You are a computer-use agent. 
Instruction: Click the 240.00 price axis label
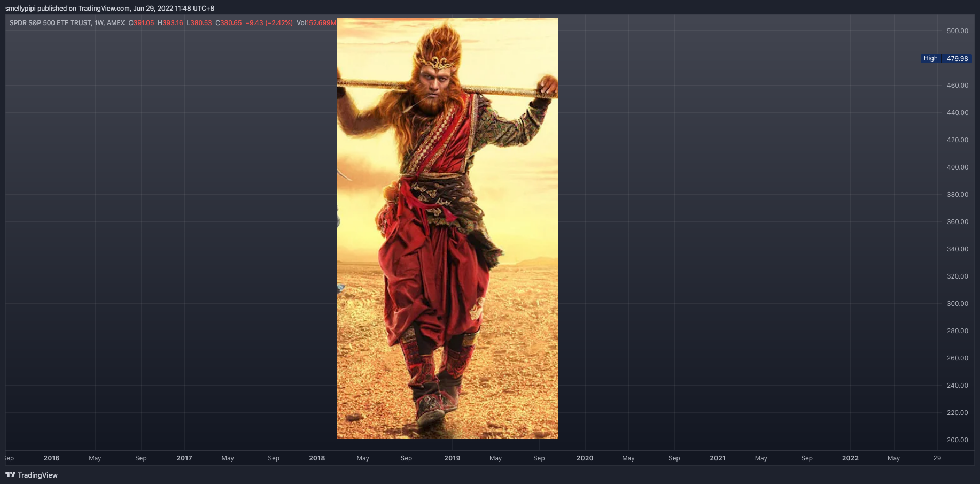click(x=958, y=386)
